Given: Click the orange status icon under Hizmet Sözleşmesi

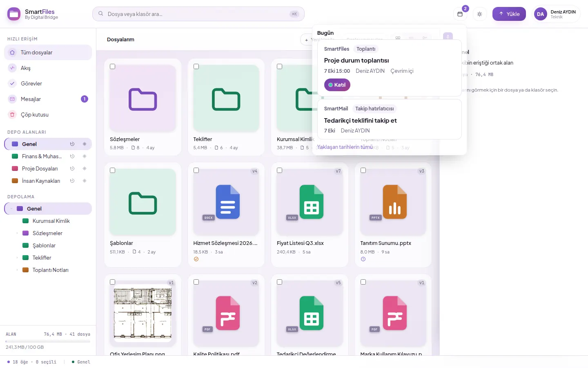Looking at the screenshot, I should point(196,259).
